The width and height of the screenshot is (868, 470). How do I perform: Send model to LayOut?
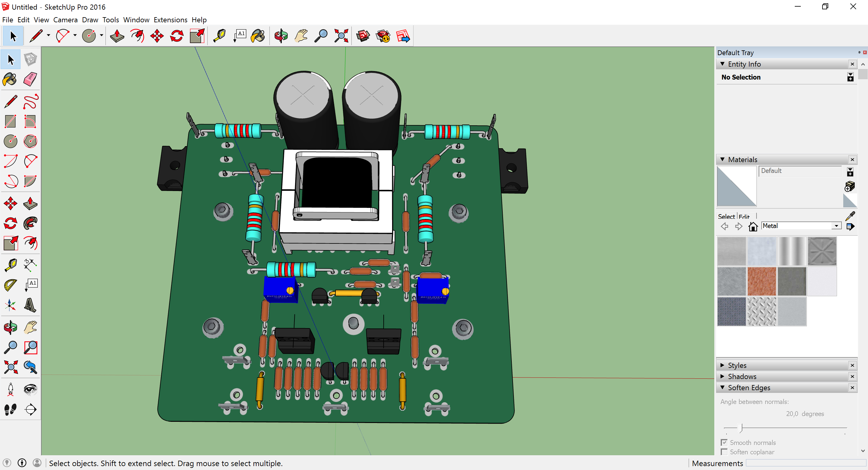[x=403, y=36]
